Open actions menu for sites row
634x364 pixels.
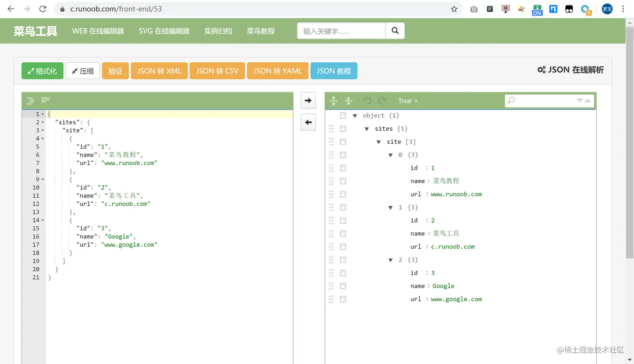[343, 129]
